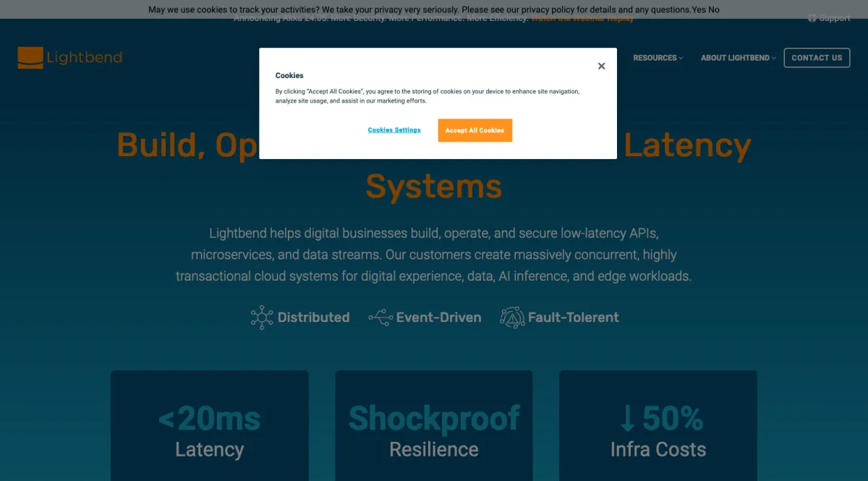868x481 pixels.
Task: Click the Shockproof Resilience card
Action: point(434,426)
